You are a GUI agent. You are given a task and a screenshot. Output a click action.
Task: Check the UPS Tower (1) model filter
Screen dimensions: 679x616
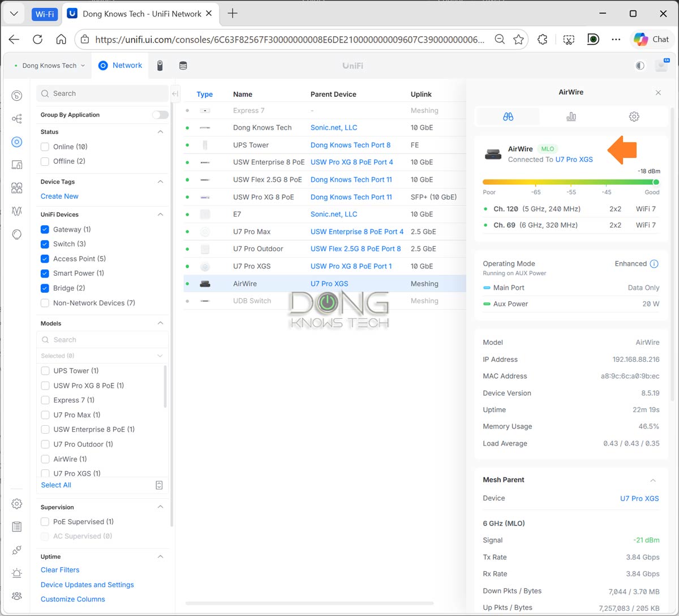pyautogui.click(x=45, y=371)
